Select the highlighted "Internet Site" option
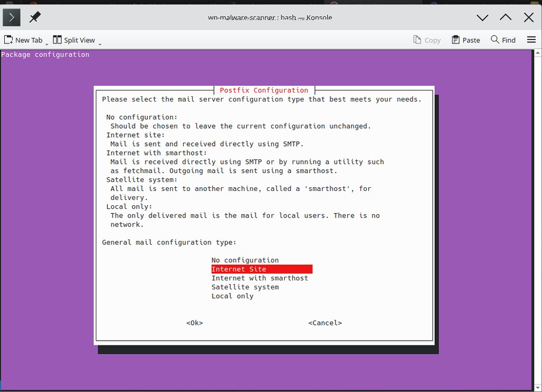 [x=261, y=269]
